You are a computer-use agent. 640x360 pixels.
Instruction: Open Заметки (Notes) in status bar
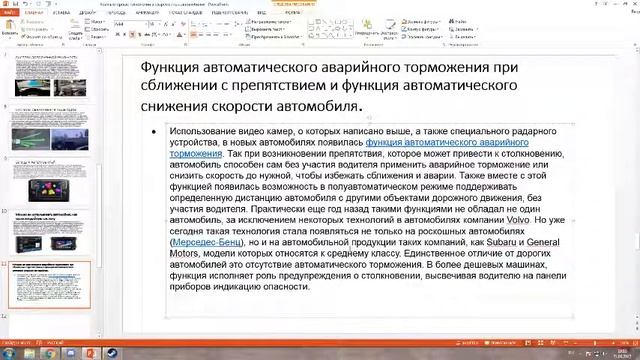pyautogui.click(x=468, y=343)
